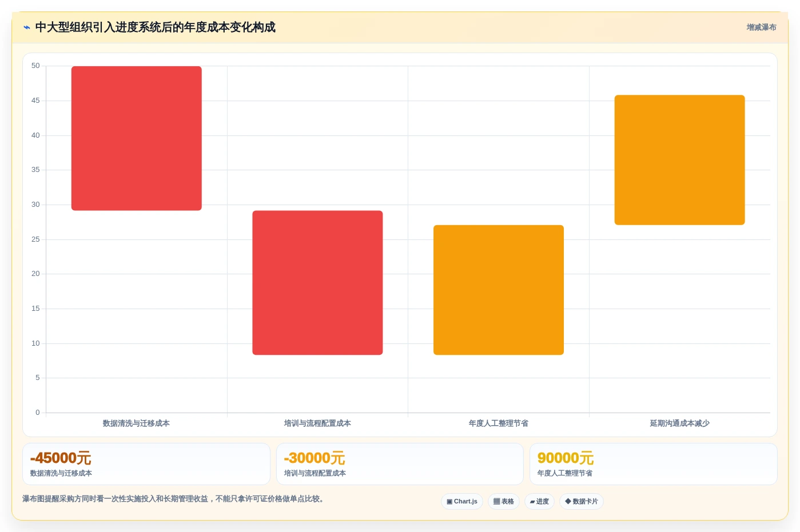Click the y-axis value 20
800x532 pixels.
coord(35,274)
